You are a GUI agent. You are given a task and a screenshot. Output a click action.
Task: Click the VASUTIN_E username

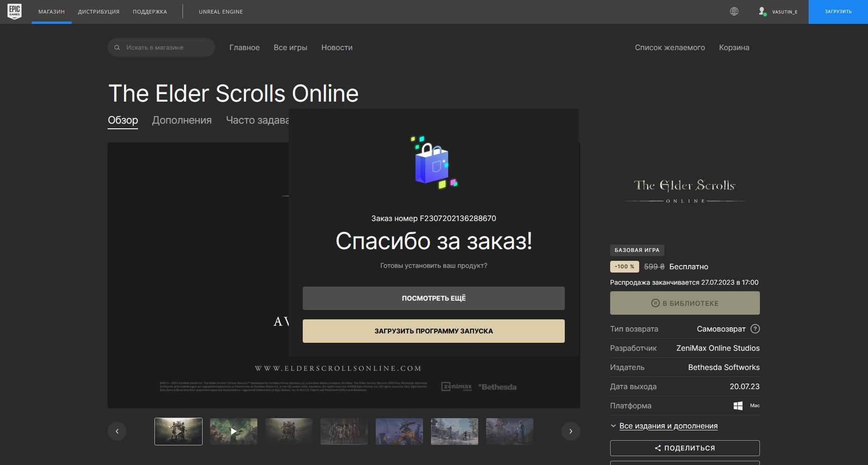point(785,12)
